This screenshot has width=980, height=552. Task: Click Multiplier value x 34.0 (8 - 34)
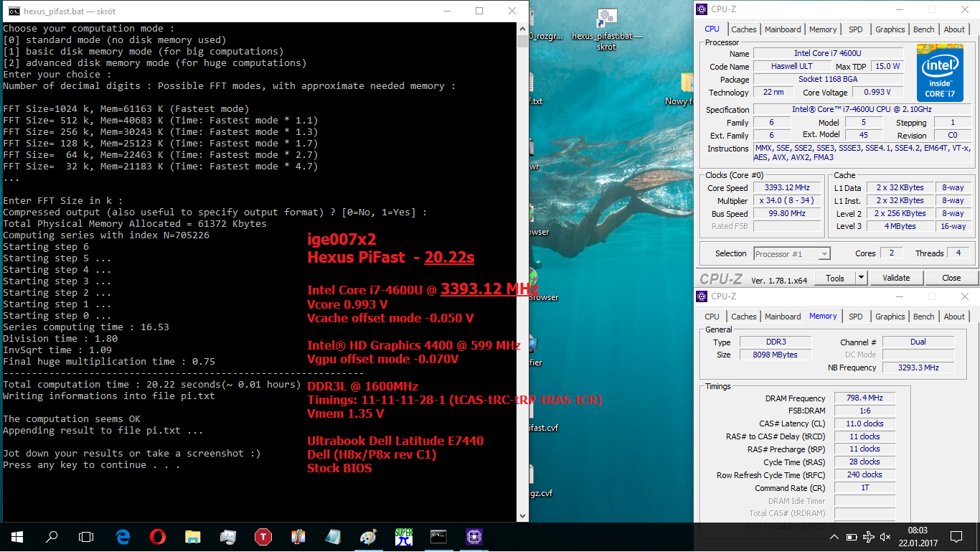coord(788,200)
